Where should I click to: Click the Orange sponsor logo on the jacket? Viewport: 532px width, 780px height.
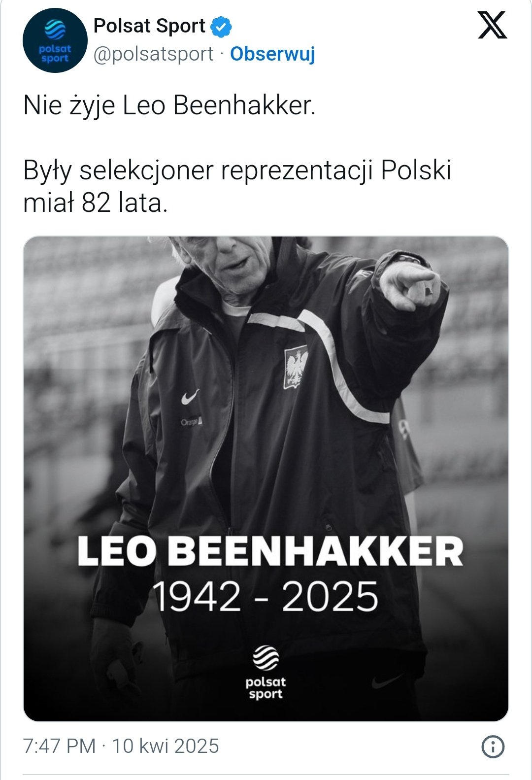coord(190,422)
